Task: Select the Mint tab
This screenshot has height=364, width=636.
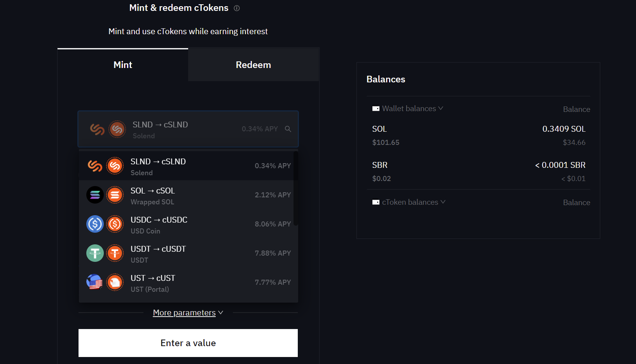Action: [x=123, y=65]
